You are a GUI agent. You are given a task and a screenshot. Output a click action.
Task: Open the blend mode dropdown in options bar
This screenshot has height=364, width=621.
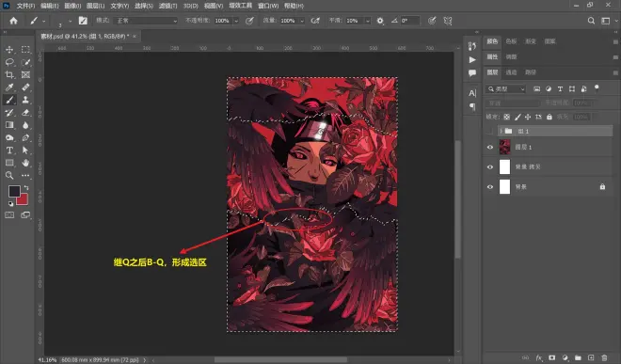tap(145, 21)
